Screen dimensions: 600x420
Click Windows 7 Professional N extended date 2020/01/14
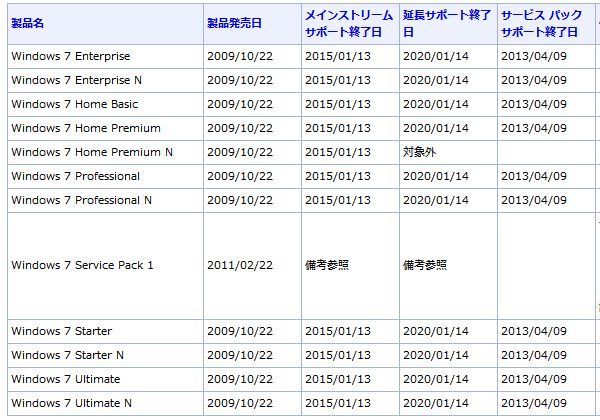coord(436,200)
